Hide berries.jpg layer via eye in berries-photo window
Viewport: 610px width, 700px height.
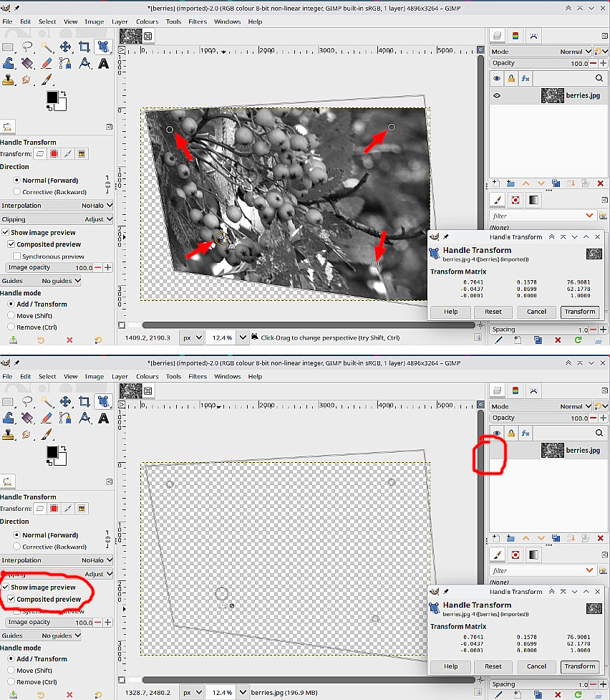tap(497, 95)
